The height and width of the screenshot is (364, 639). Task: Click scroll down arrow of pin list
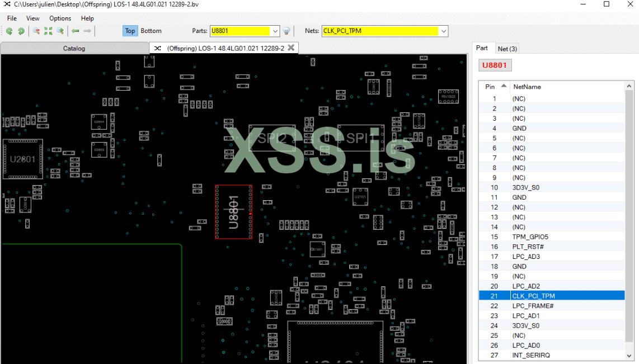tap(629, 356)
